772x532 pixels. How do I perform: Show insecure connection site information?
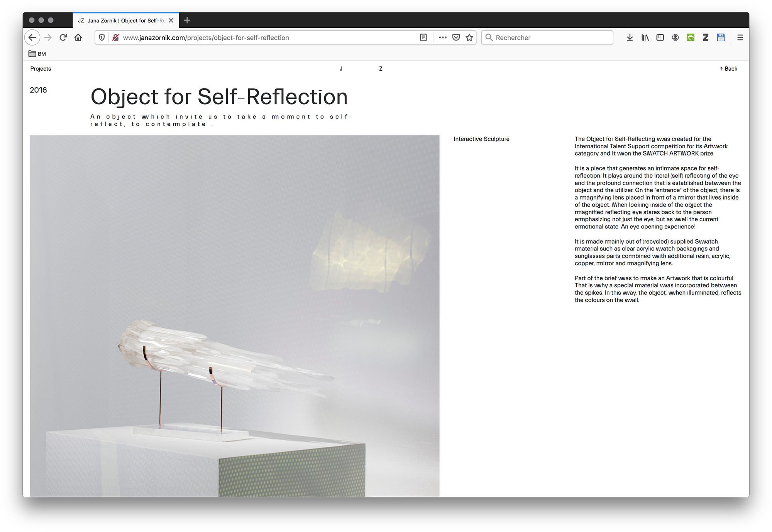pyautogui.click(x=115, y=37)
